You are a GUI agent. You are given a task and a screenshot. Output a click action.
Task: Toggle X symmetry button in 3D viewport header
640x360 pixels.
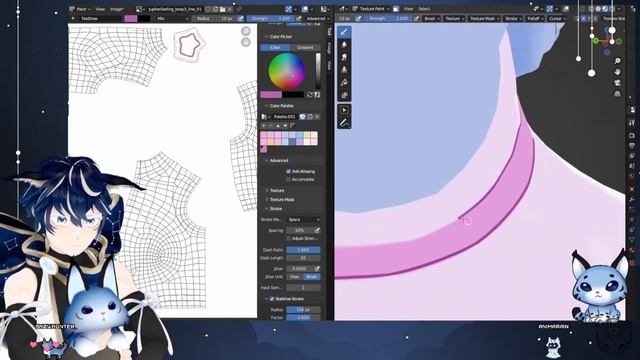(x=583, y=18)
